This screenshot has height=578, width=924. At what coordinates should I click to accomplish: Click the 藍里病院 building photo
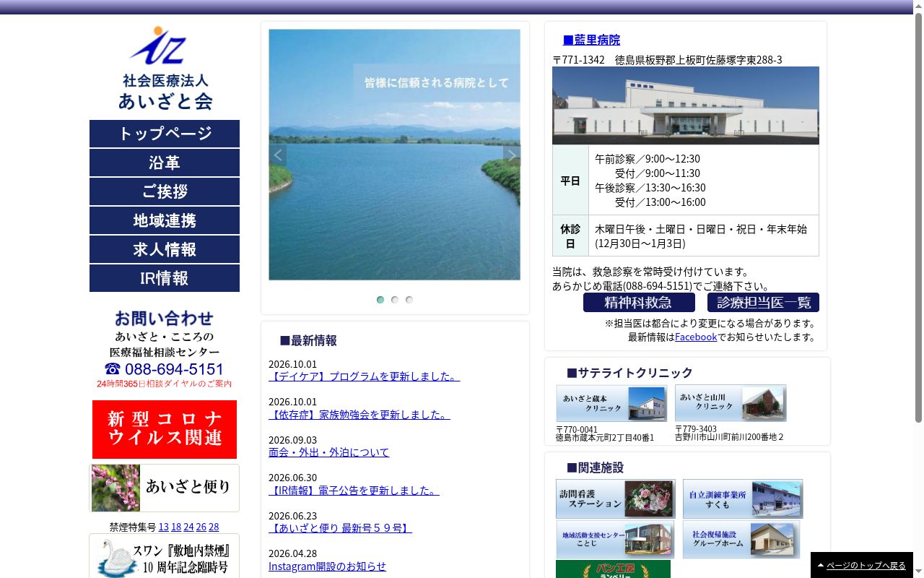[x=686, y=105]
